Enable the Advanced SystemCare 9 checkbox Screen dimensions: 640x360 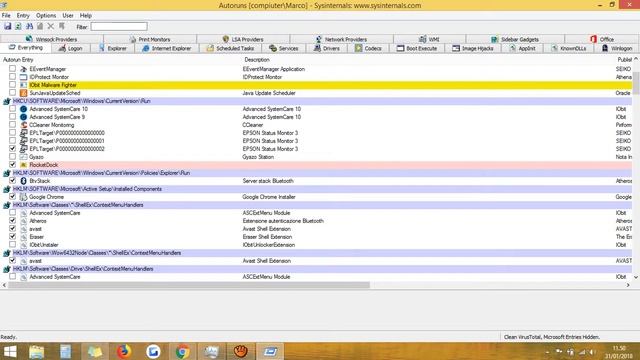pyautogui.click(x=13, y=116)
